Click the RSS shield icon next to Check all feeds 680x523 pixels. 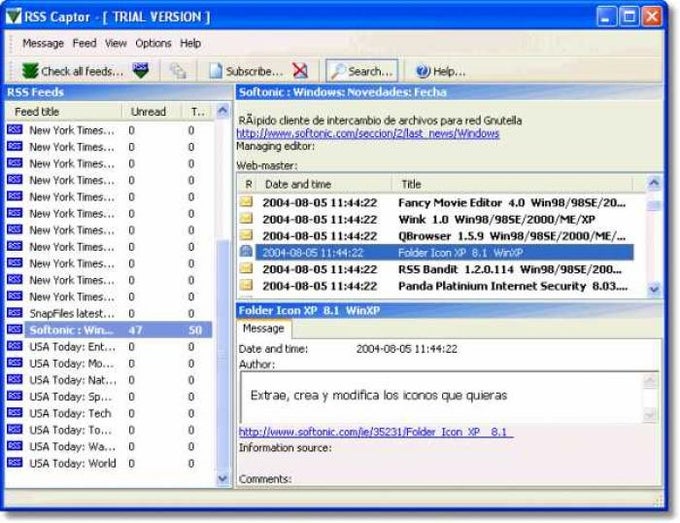coord(141,70)
